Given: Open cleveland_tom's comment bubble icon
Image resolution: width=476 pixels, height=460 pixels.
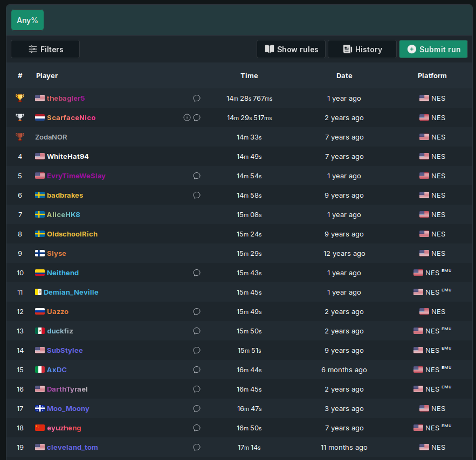Looking at the screenshot, I should point(197,448).
